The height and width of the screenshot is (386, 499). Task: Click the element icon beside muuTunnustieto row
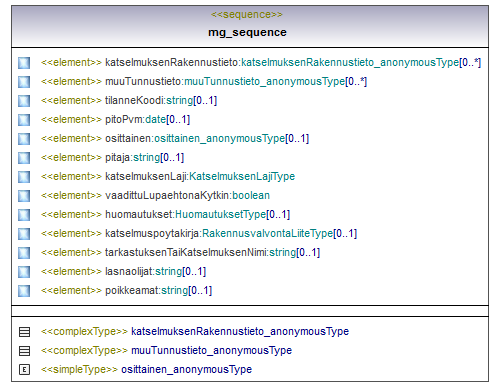tap(24, 82)
